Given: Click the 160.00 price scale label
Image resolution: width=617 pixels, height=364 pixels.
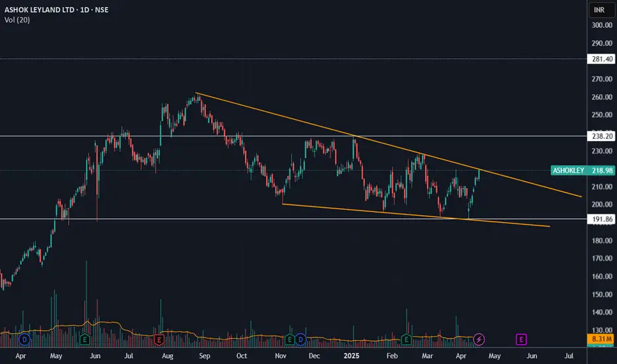Looking at the screenshot, I should tap(602, 277).
